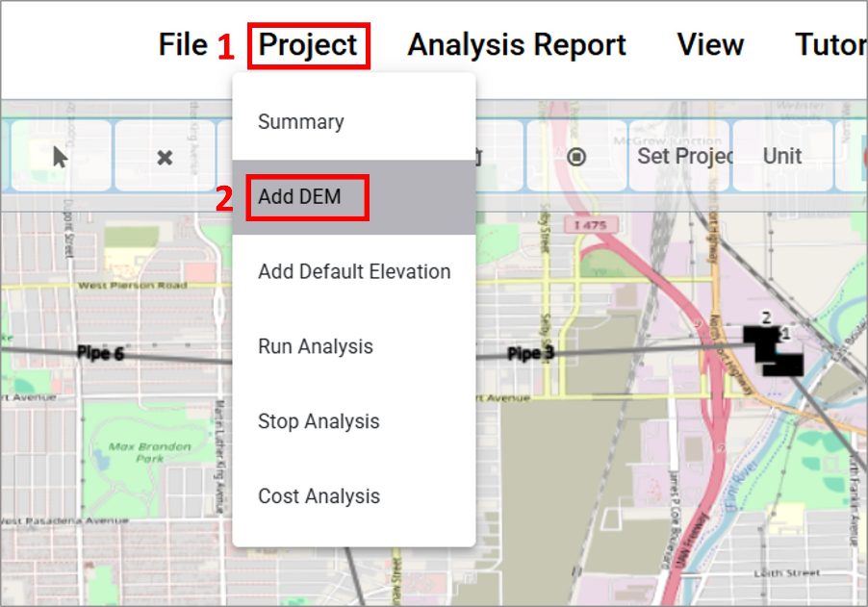Choose Add Default Elevation option
868x607 pixels.
pos(354,271)
